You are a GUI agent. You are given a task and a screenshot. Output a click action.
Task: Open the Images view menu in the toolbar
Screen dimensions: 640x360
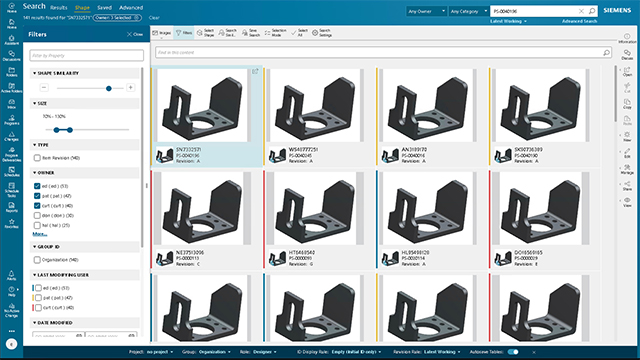point(162,33)
